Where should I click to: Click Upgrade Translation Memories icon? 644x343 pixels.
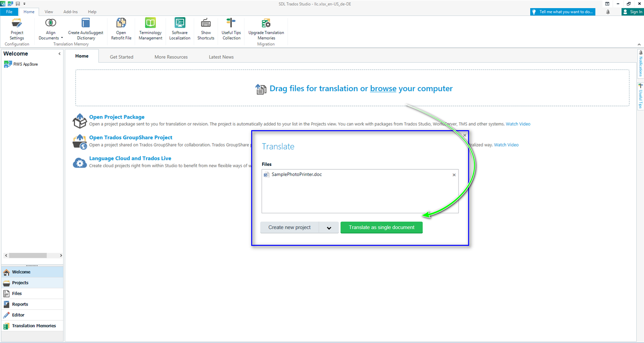coord(266,23)
